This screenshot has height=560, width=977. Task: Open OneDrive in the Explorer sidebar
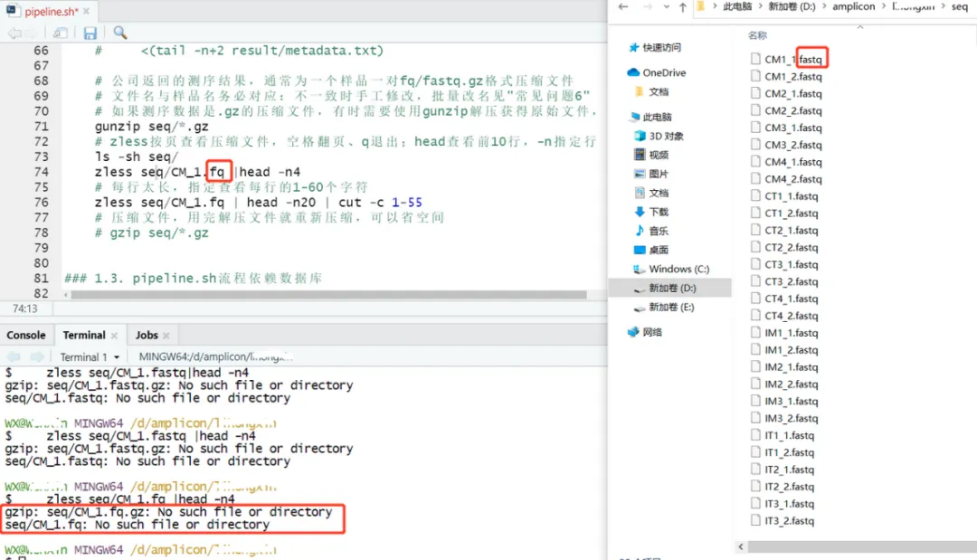pyautogui.click(x=656, y=72)
